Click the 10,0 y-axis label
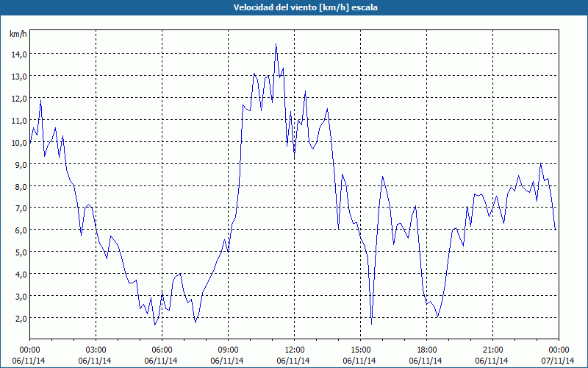This screenshot has width=588, height=368. point(19,143)
